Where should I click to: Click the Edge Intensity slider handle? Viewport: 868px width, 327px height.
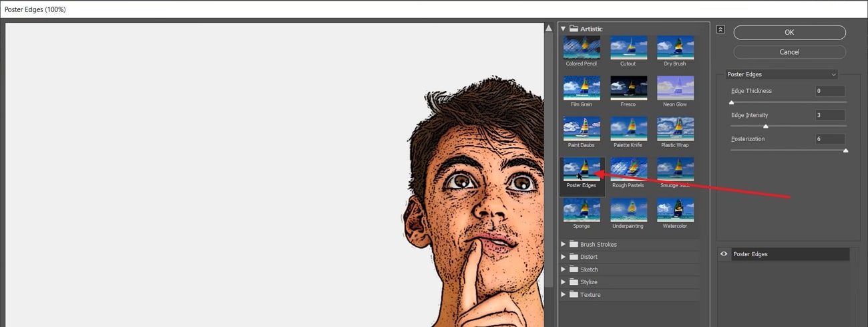click(x=765, y=126)
